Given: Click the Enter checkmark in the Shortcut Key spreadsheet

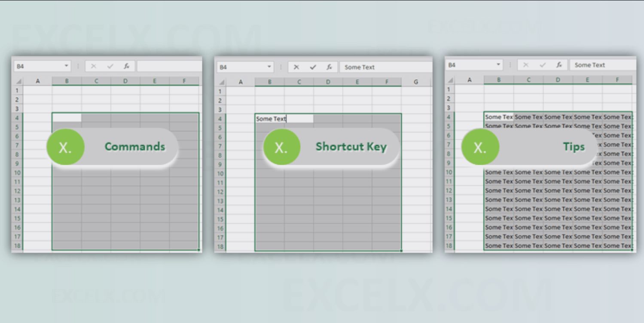Looking at the screenshot, I should point(313,67).
